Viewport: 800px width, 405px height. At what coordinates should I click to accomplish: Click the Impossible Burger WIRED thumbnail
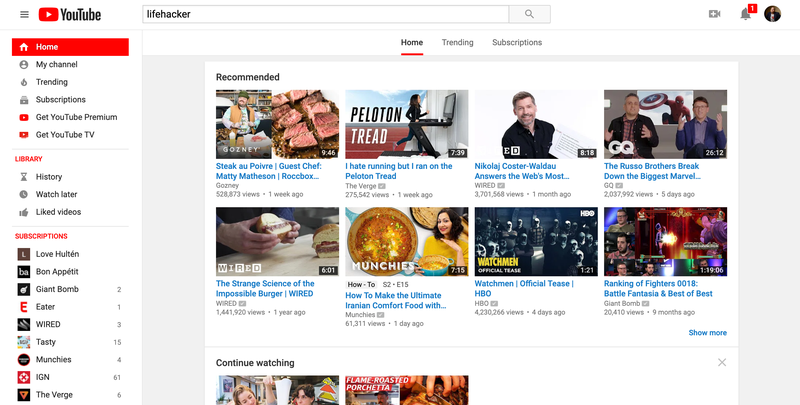click(277, 242)
